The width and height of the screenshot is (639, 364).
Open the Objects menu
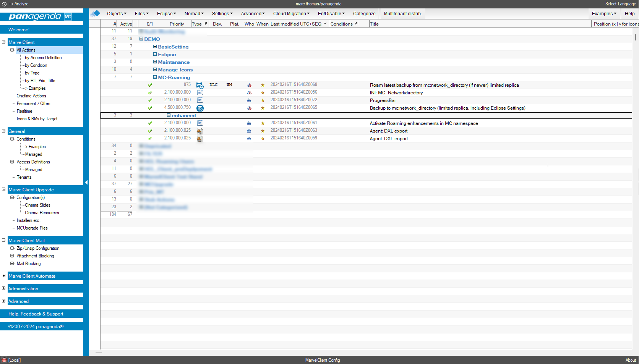click(x=117, y=14)
